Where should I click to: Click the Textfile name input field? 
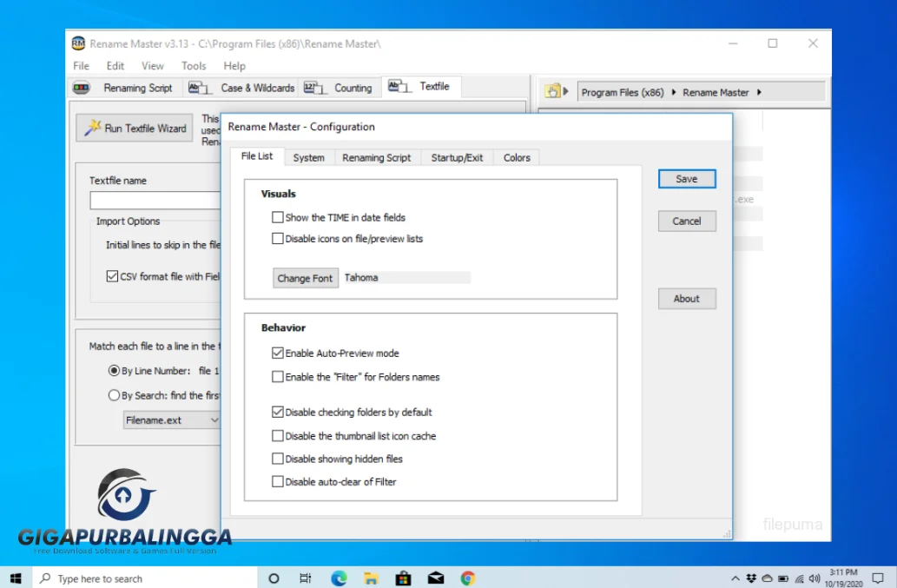click(x=155, y=200)
